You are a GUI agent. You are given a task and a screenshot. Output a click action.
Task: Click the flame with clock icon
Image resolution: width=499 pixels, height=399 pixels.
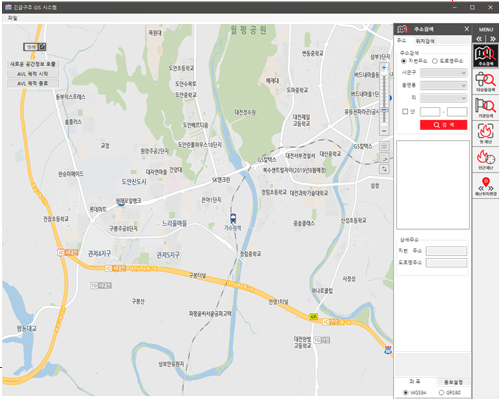click(x=485, y=159)
